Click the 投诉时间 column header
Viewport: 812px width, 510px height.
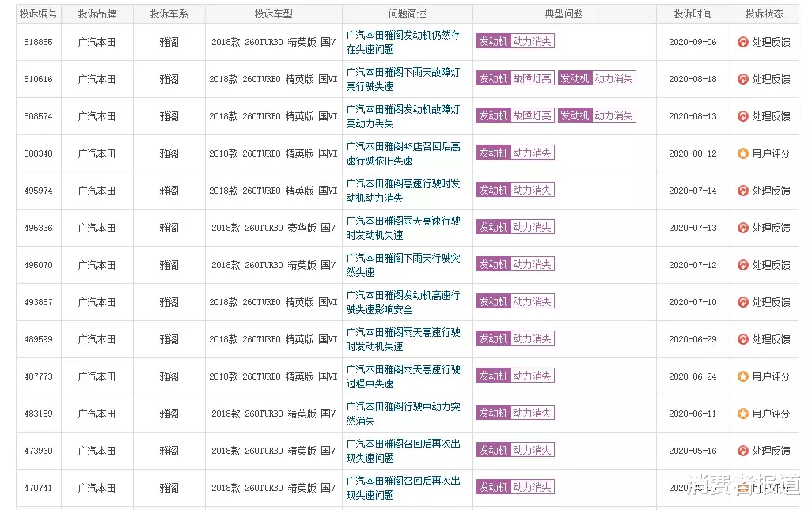click(692, 14)
